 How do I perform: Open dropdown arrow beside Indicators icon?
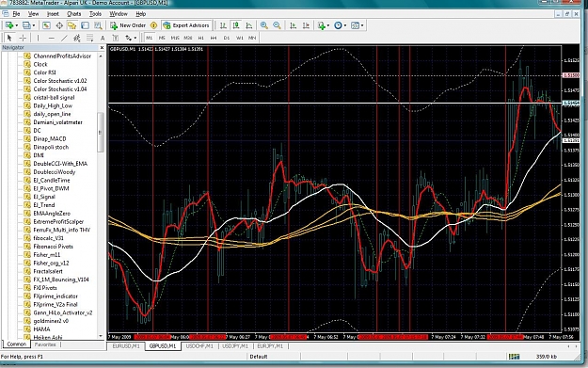[328, 25]
